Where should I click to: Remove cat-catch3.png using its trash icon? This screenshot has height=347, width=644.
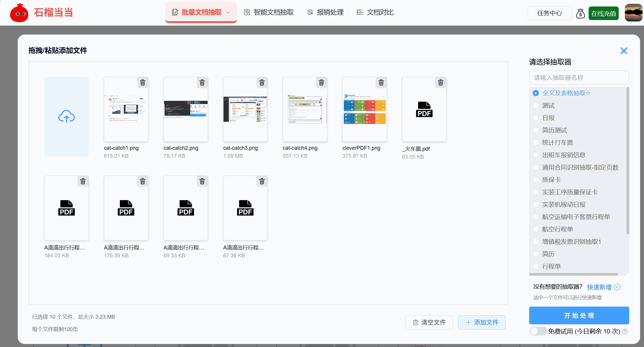pos(262,83)
